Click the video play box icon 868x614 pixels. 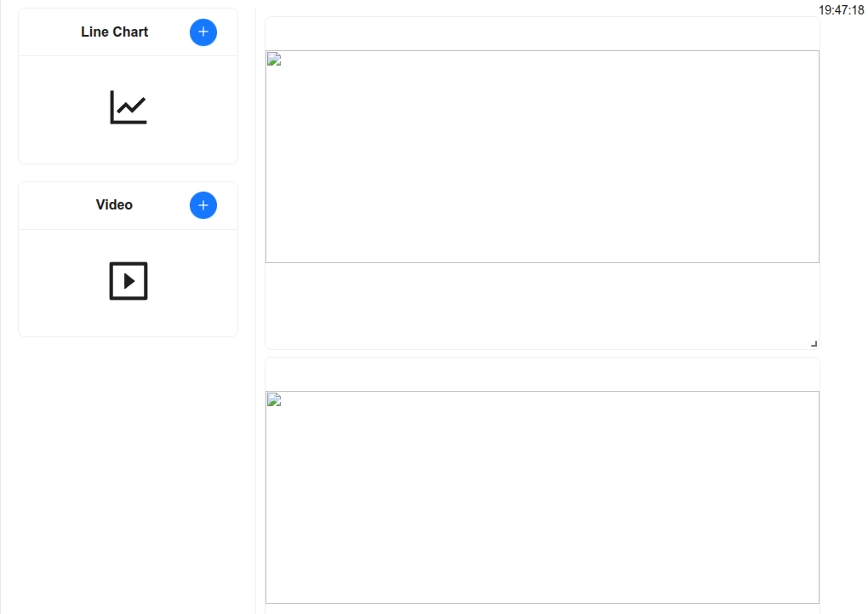click(128, 281)
